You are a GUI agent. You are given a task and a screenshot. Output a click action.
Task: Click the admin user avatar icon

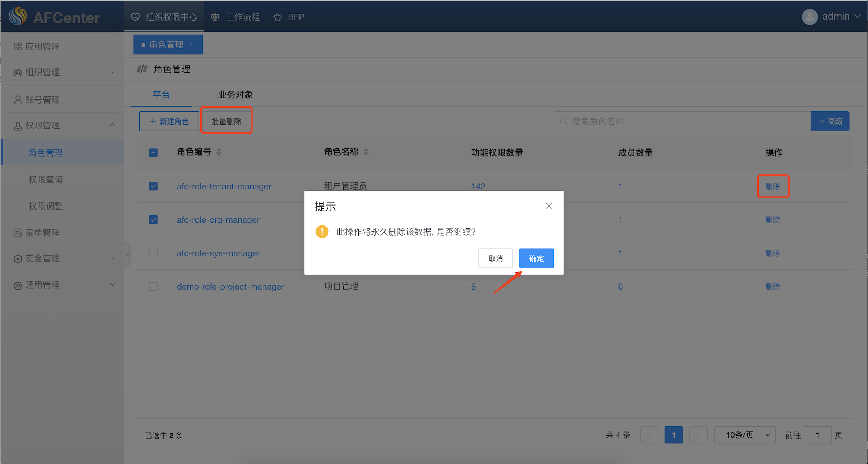[x=809, y=17]
